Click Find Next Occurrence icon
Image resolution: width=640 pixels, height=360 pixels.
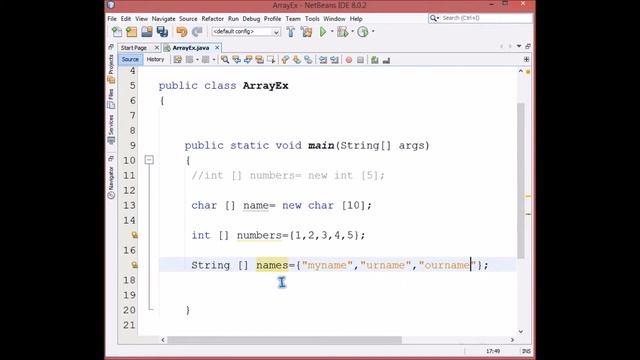click(248, 60)
